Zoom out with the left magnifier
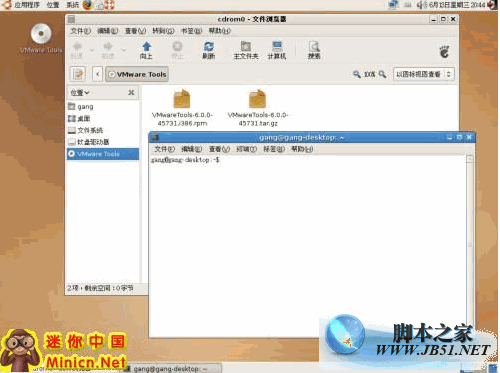 tap(357, 74)
